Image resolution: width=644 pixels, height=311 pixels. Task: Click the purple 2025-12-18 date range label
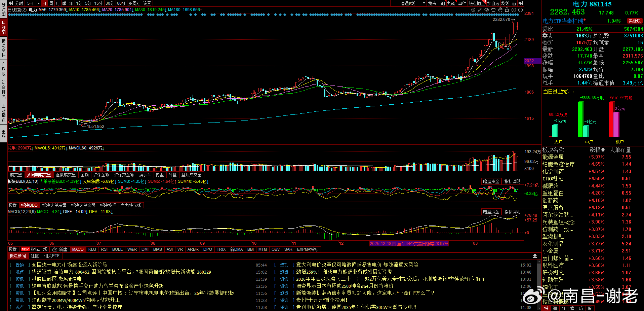(x=409, y=243)
